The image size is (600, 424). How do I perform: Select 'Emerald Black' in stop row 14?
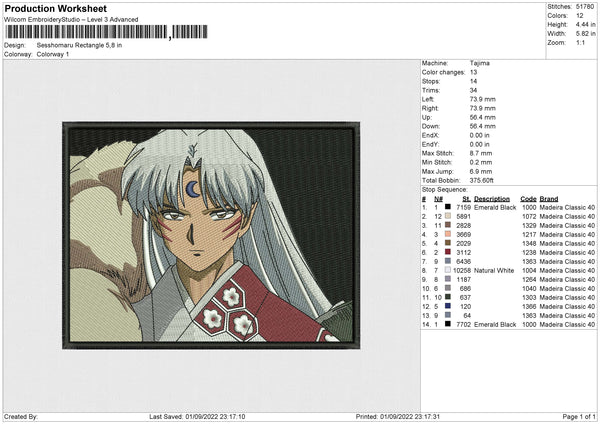(495, 324)
